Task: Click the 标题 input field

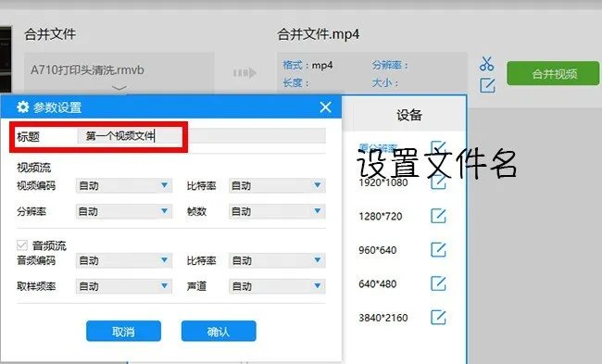Action: tap(201, 136)
